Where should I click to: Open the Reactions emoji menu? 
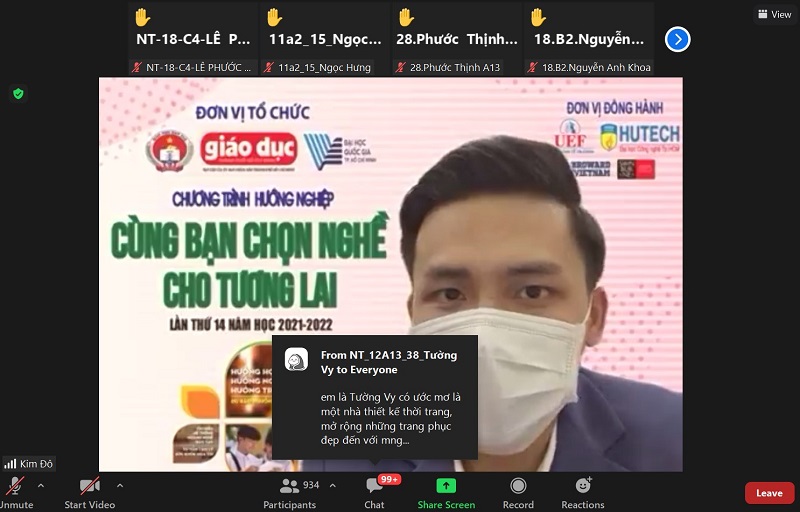(x=583, y=491)
